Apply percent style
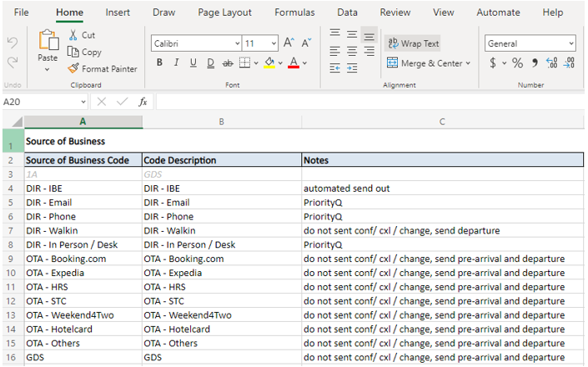The width and height of the screenshot is (588, 367). pos(518,63)
